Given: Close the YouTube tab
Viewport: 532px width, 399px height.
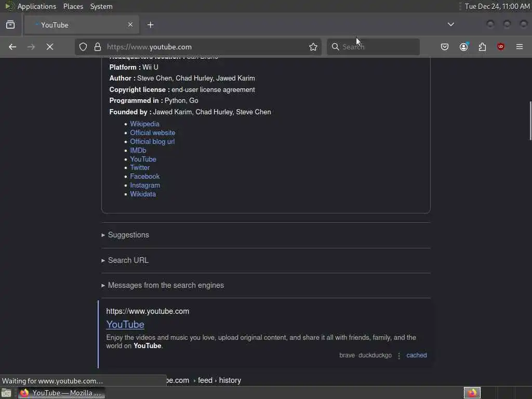Looking at the screenshot, I should tap(130, 25).
